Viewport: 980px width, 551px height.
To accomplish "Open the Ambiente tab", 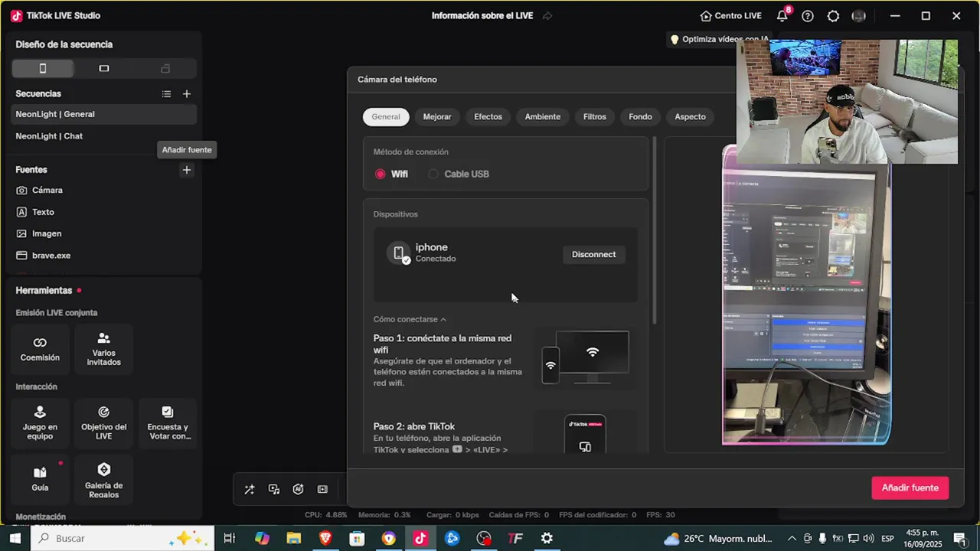I will click(x=543, y=117).
